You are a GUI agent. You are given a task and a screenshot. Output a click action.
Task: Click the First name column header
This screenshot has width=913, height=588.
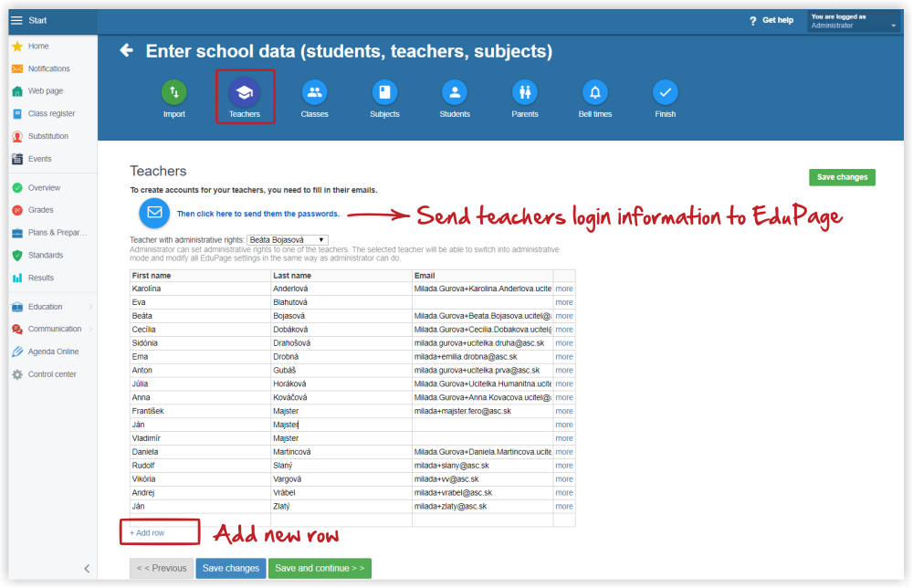[x=200, y=276]
